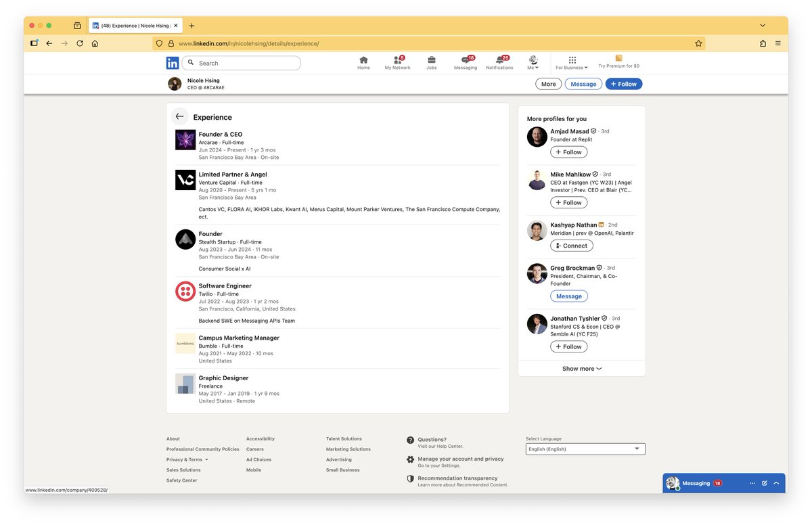
Task: Open My Network with its badge
Action: 398,63
